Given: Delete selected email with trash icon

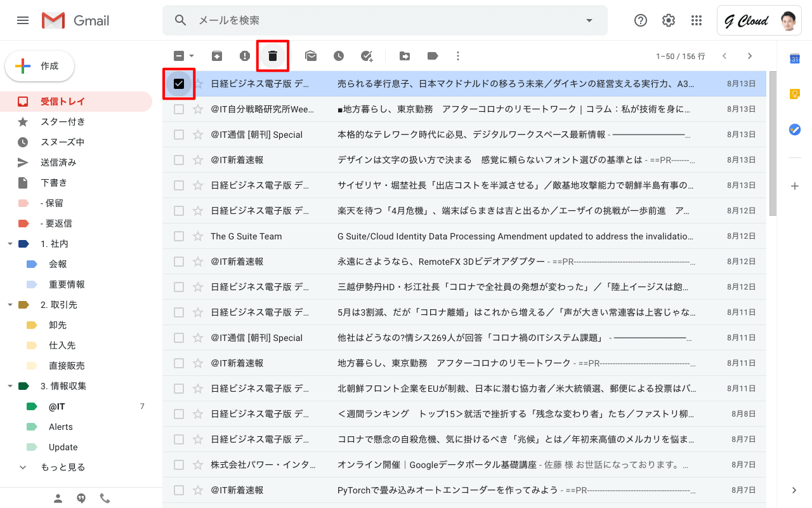Looking at the screenshot, I should [273, 56].
